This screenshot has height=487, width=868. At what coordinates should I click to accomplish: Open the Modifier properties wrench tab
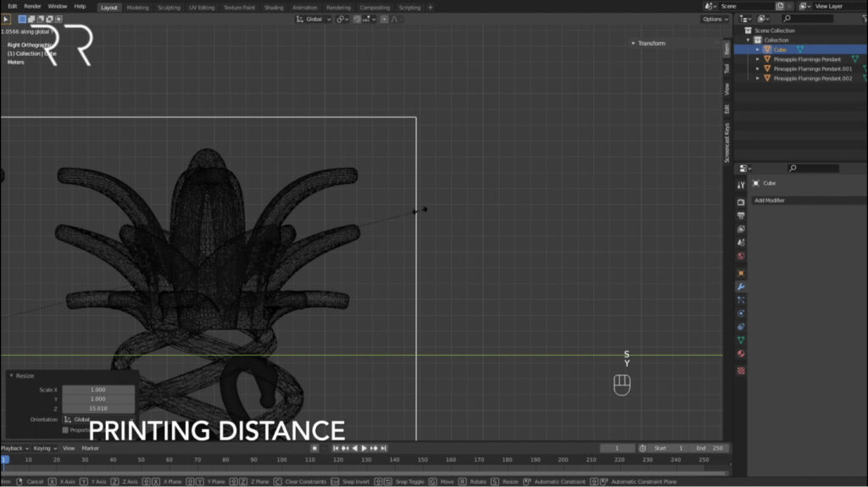[x=741, y=286]
